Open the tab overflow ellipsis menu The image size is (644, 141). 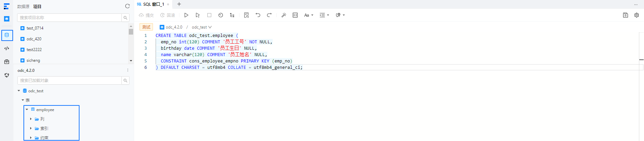pyautogui.click(x=636, y=4)
